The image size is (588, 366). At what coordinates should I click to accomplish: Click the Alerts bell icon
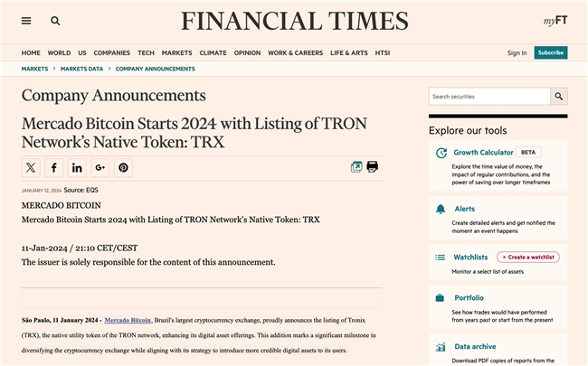coord(440,209)
